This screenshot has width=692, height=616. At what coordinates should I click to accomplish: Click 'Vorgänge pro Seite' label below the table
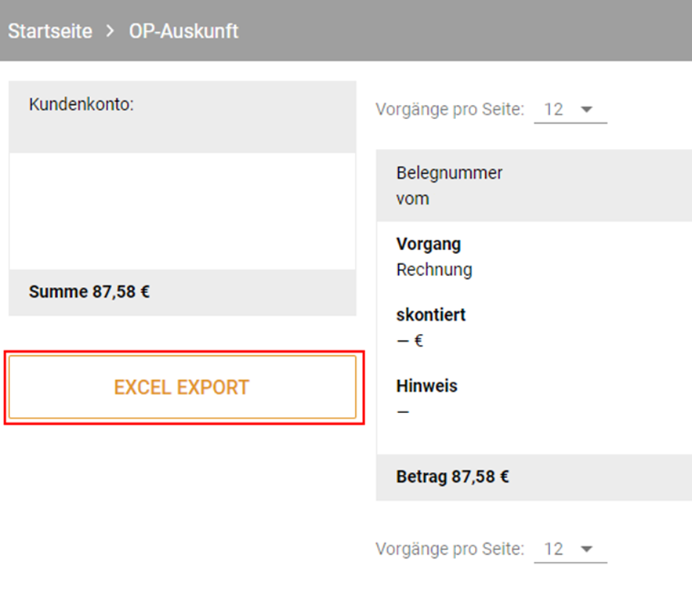[x=449, y=549]
